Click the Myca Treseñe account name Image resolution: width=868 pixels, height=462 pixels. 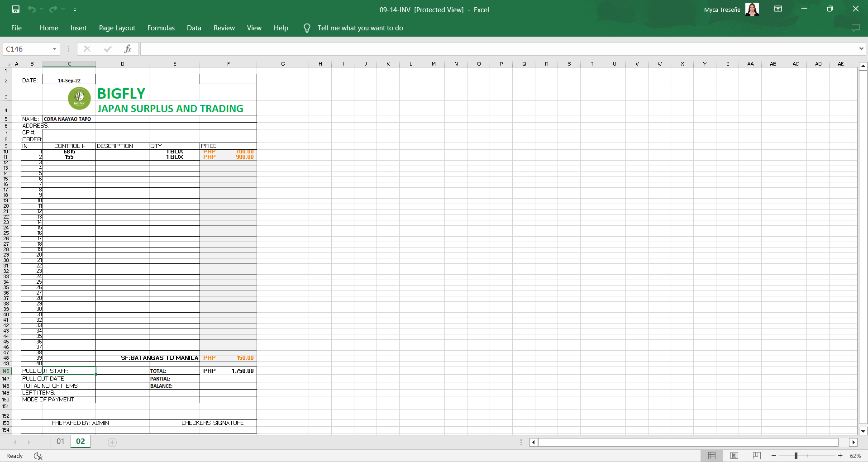click(x=722, y=10)
